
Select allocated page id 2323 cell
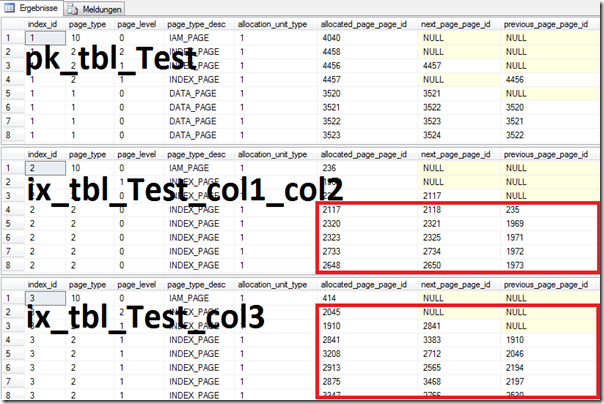(x=367, y=238)
